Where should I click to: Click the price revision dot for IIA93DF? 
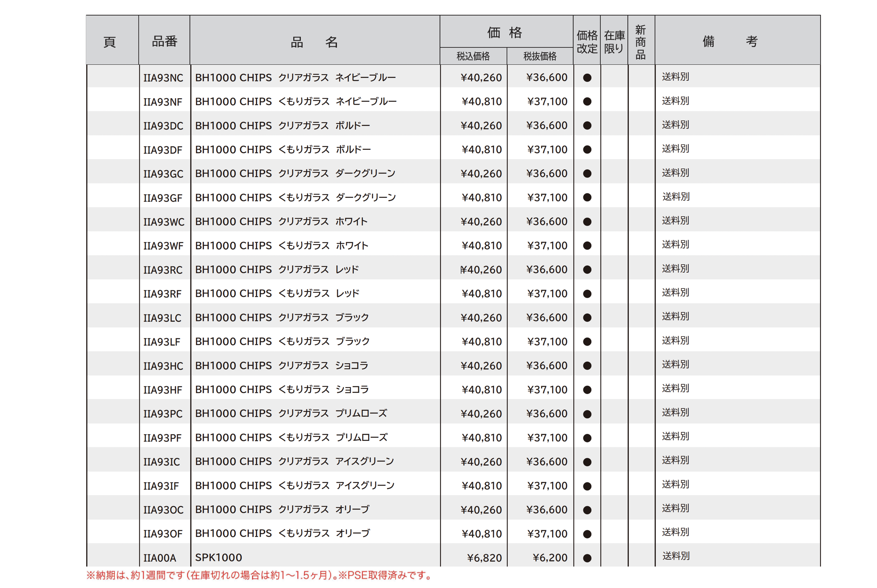pyautogui.click(x=586, y=149)
